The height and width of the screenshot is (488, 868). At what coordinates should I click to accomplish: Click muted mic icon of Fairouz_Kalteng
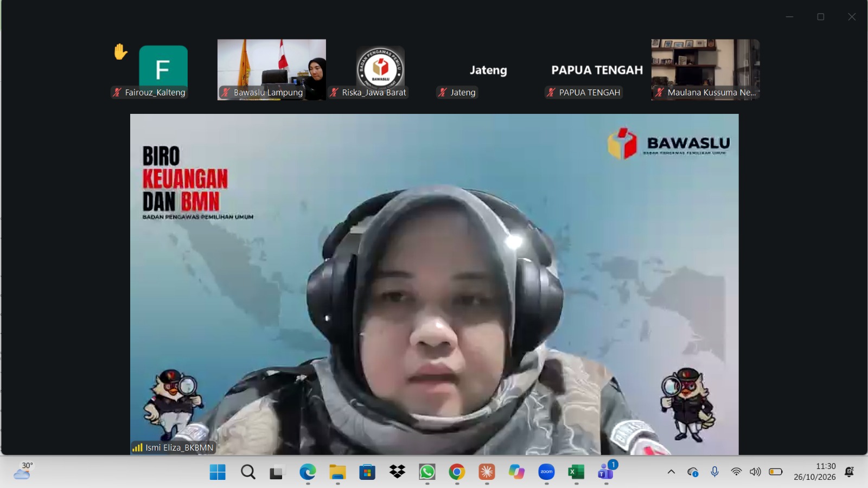[x=117, y=92]
